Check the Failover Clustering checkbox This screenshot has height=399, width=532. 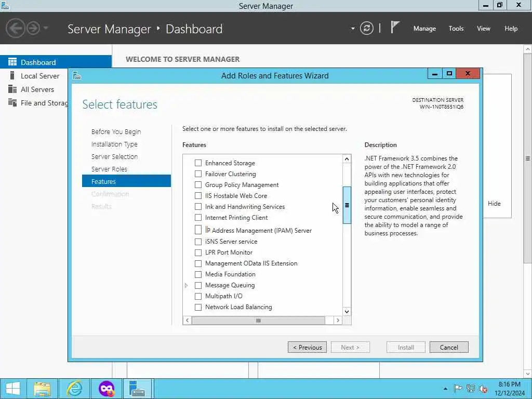(198, 174)
